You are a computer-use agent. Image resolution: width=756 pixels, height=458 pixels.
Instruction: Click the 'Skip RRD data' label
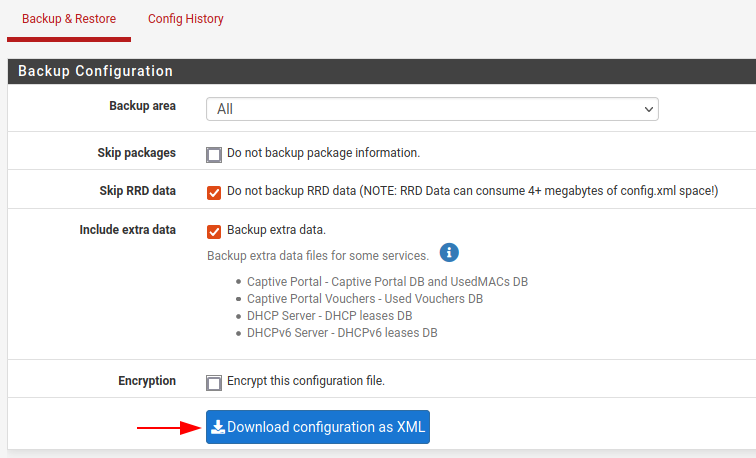[137, 191]
